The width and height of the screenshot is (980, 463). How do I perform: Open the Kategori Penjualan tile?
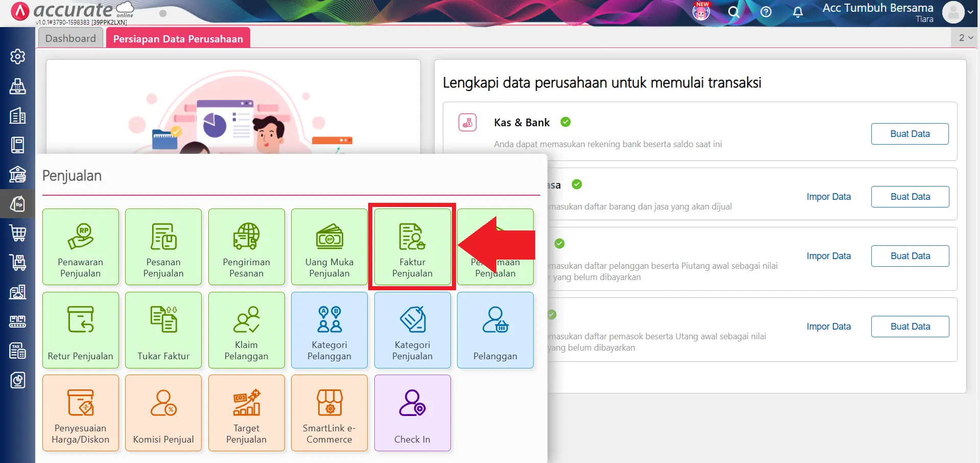[413, 330]
